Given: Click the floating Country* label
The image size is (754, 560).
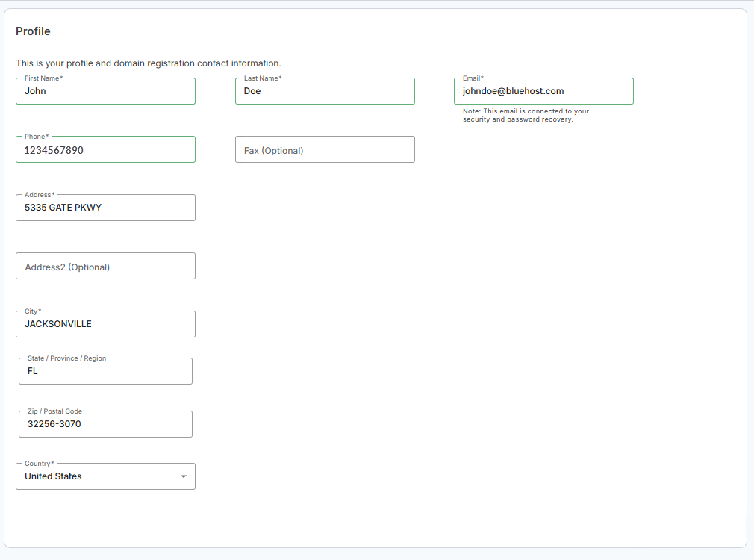Looking at the screenshot, I should click(39, 464).
